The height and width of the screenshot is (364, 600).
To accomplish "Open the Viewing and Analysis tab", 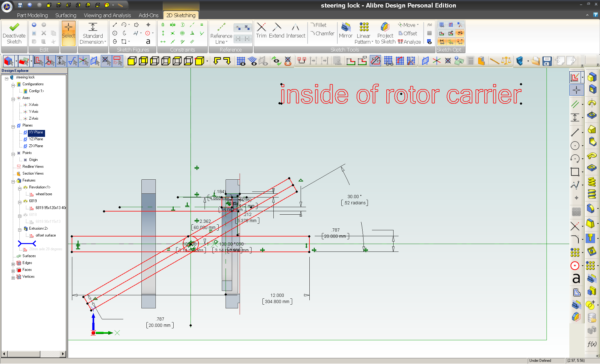I will click(107, 15).
